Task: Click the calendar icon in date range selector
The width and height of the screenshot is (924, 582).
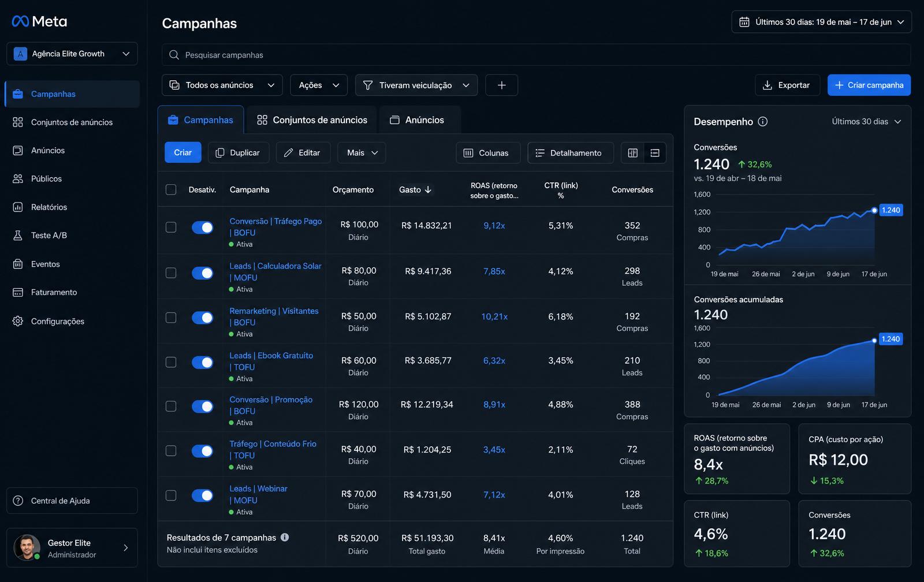Action: click(744, 22)
